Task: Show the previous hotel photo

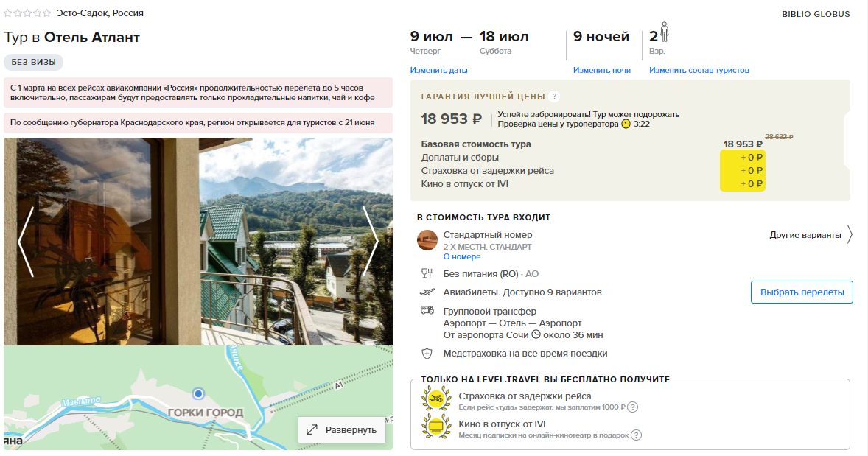Action: (x=26, y=242)
